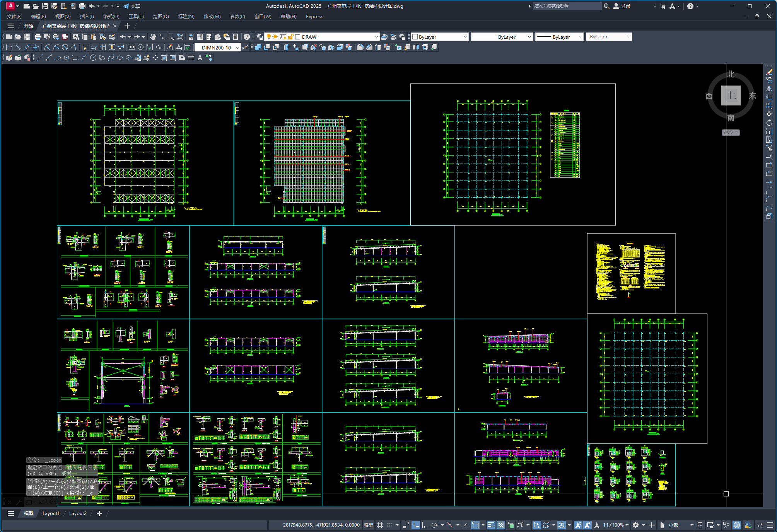The height and width of the screenshot is (532, 777).
Task: Click the Pan hand tool icon
Action: tap(153, 37)
